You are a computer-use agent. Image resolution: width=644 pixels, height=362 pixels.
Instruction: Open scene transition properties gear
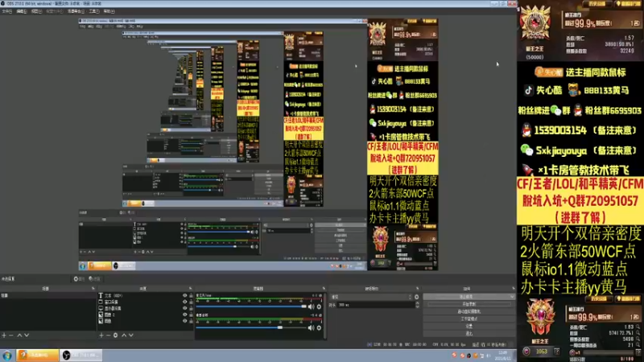(417, 297)
